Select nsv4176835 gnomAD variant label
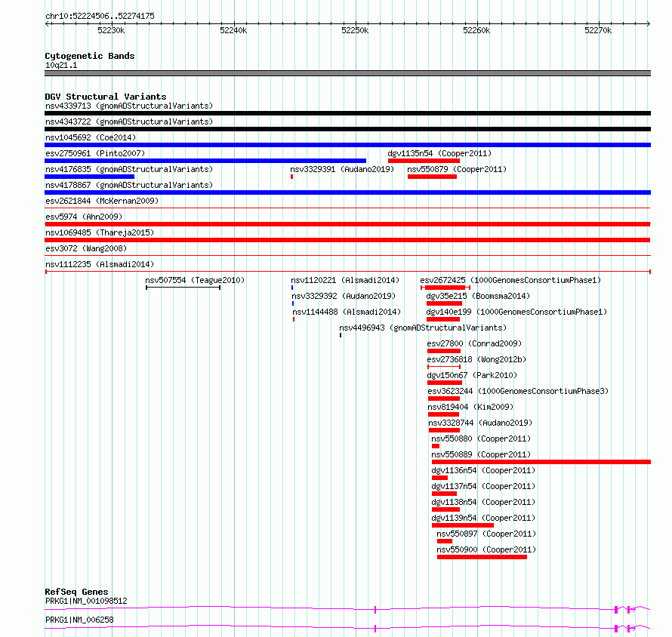Image resolution: width=672 pixels, height=637 pixels. click(129, 169)
